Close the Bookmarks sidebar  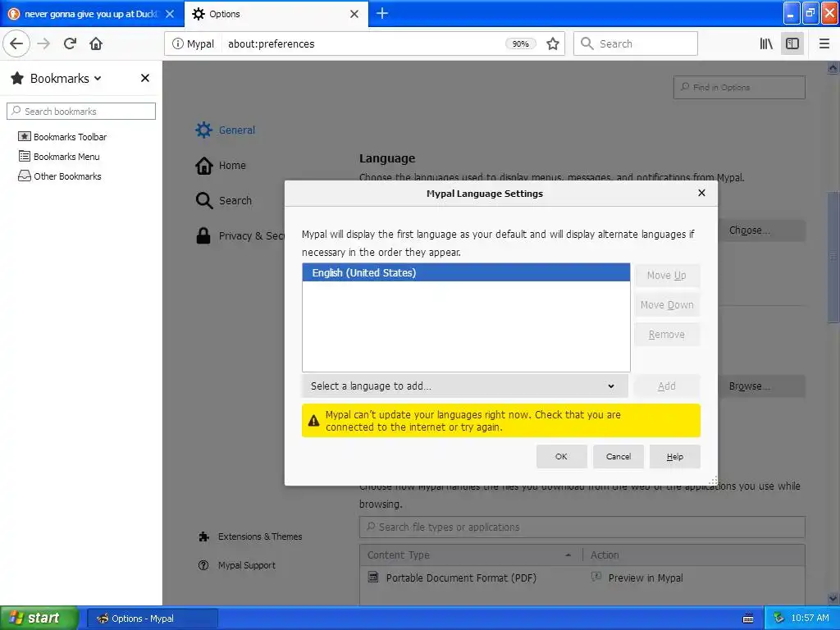[x=144, y=78]
